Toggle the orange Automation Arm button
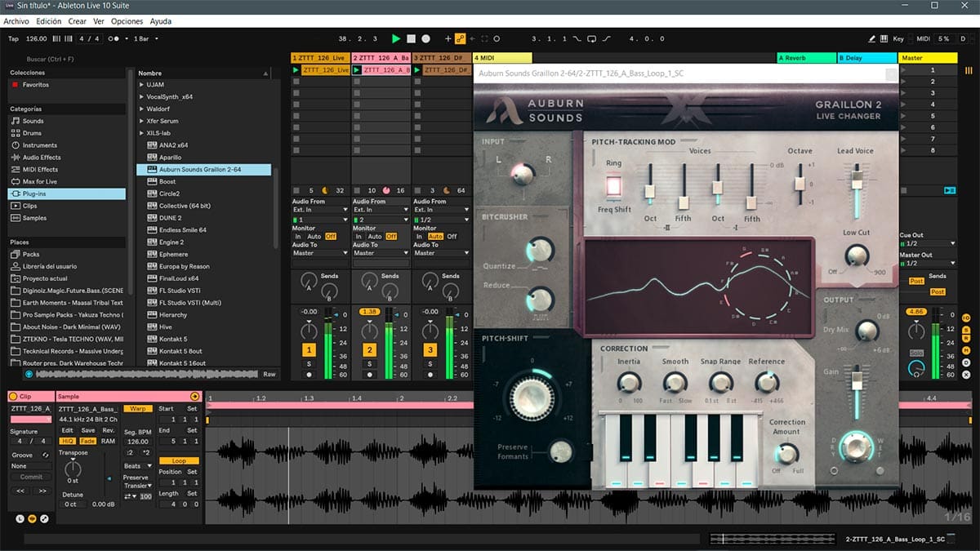The image size is (980, 551). [460, 38]
